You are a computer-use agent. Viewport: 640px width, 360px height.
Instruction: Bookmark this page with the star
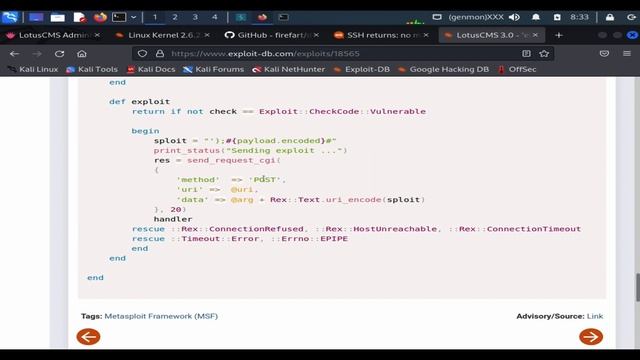pos(544,53)
